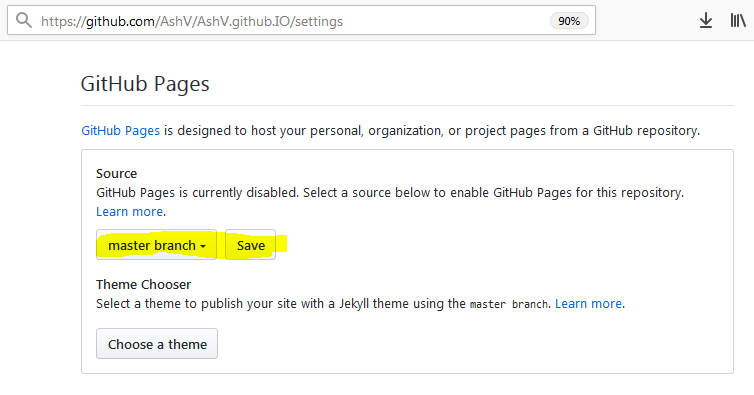Follow the GitHub Pages link
Viewport: 754px width, 395px height.
[120, 130]
